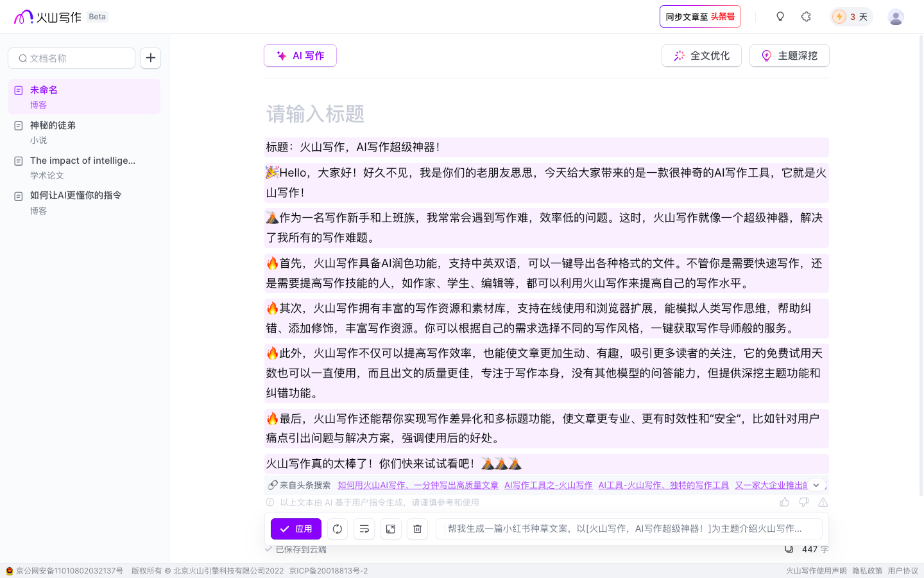This screenshot has width=924, height=578.
Task: Click the AI 写作 button
Action: (300, 56)
